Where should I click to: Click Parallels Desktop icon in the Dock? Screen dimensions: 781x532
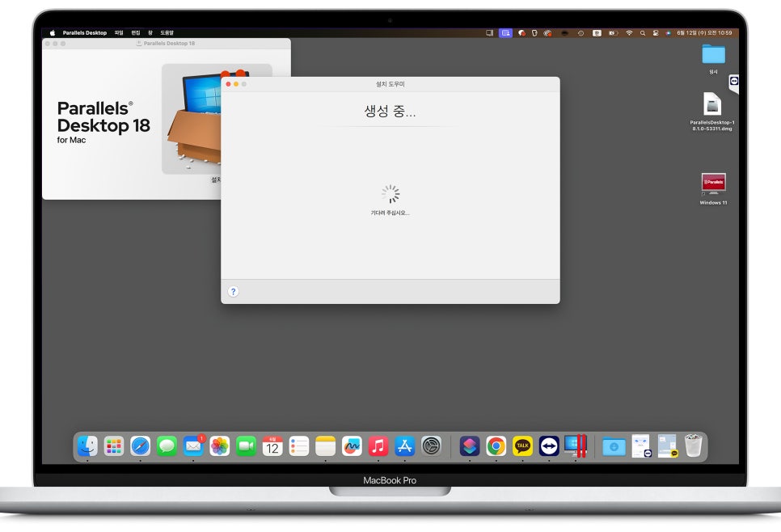[x=576, y=445]
